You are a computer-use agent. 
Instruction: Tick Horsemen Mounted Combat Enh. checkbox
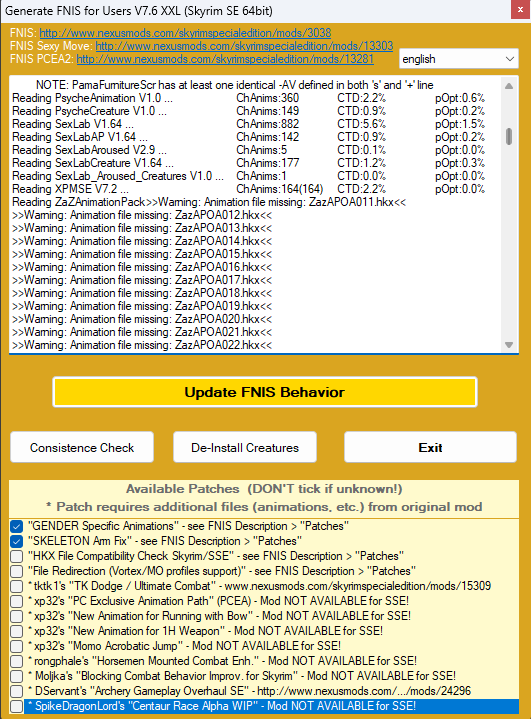(17, 661)
